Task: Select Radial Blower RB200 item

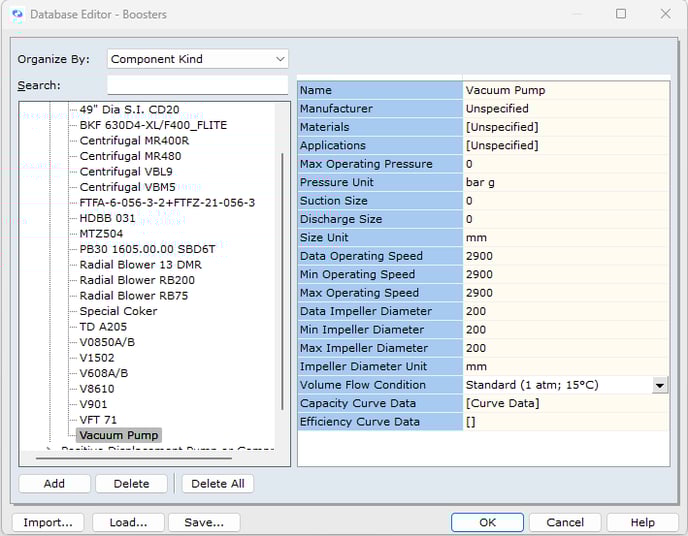Action: [137, 280]
